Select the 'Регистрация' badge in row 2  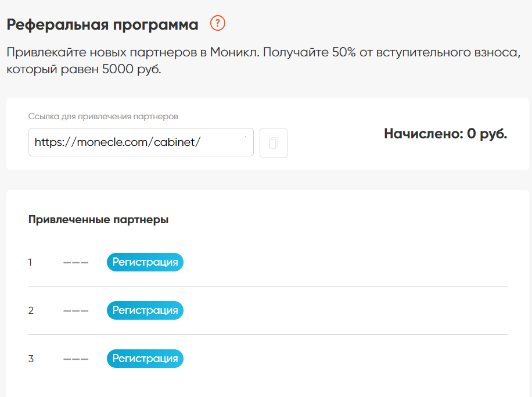click(x=145, y=310)
